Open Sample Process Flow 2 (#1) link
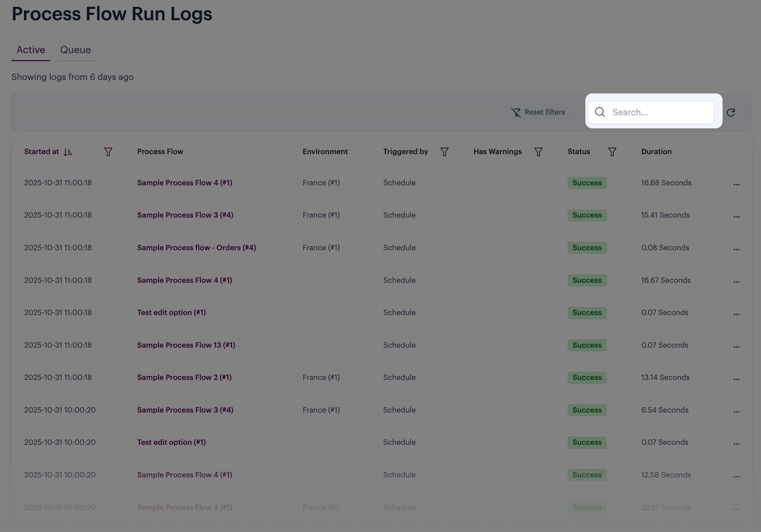Viewport: 761px width, 532px height. pyautogui.click(x=184, y=377)
